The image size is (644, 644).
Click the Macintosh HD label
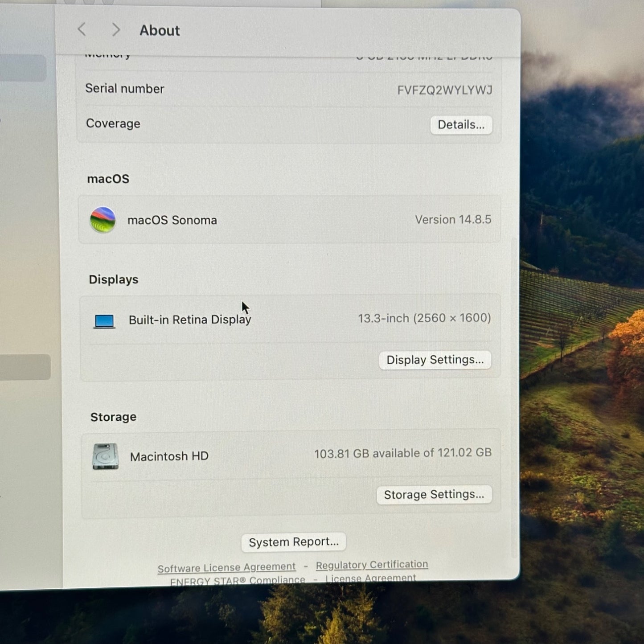pos(169,456)
